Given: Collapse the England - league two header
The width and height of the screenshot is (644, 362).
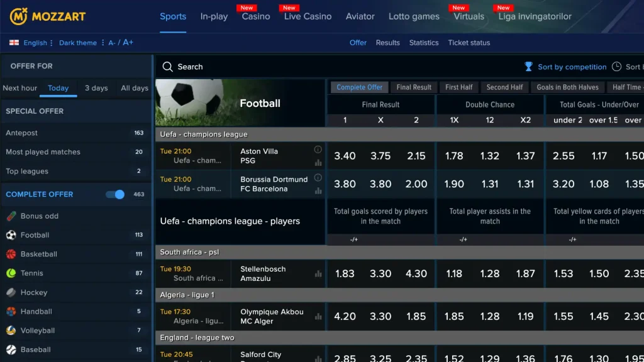Looking at the screenshot, I should click(x=399, y=337).
